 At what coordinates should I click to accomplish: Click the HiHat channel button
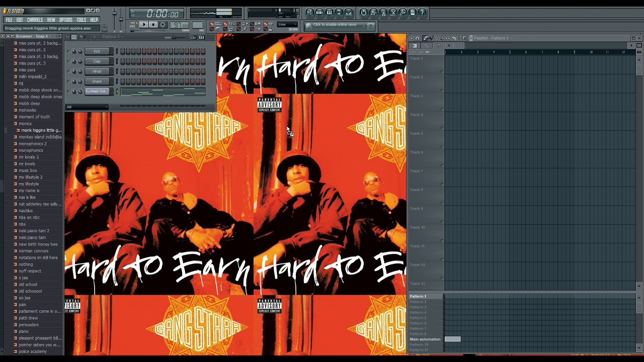click(97, 71)
